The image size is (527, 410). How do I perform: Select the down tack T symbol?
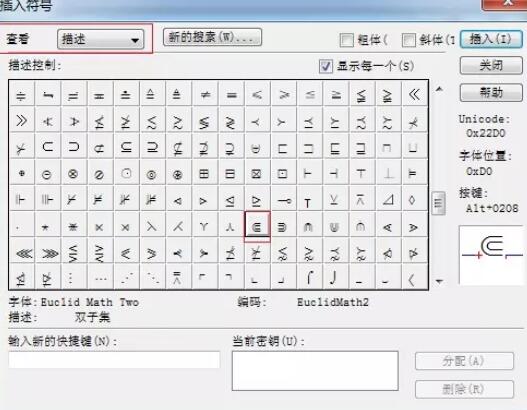tap(361, 173)
